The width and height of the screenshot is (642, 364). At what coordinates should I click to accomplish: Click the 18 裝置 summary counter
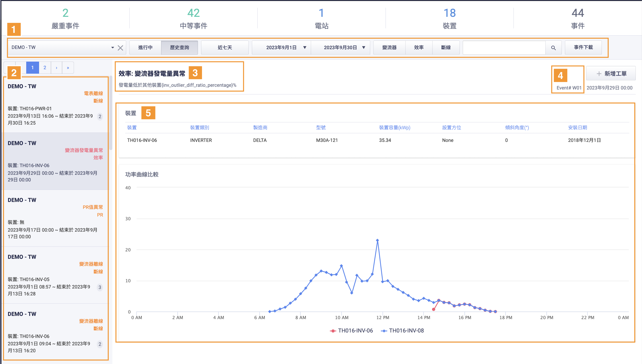click(450, 19)
